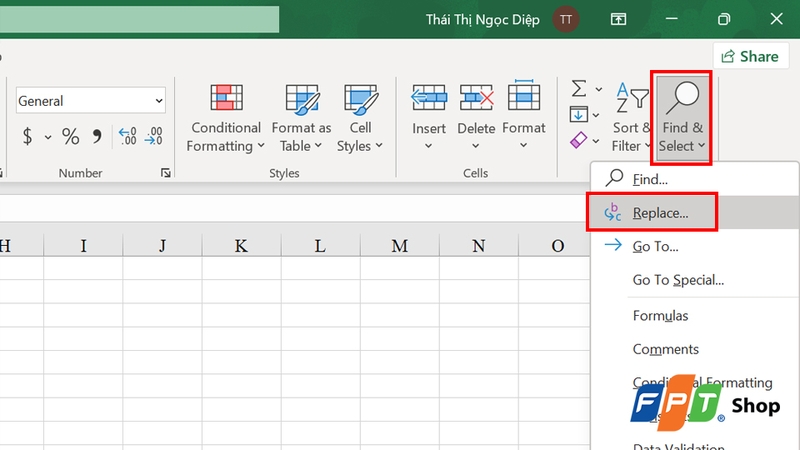Click Decrease Decimal icon
The width and height of the screenshot is (800, 450).
154,136
